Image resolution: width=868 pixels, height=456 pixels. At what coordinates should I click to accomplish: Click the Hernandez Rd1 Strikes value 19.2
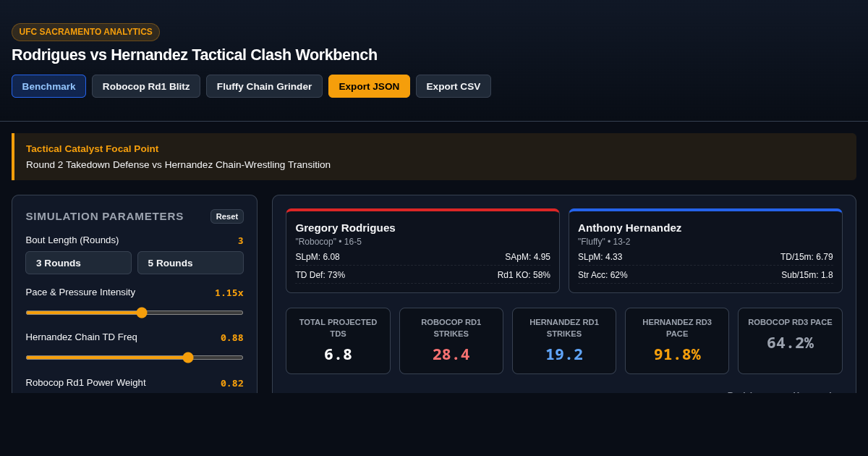pos(564,355)
